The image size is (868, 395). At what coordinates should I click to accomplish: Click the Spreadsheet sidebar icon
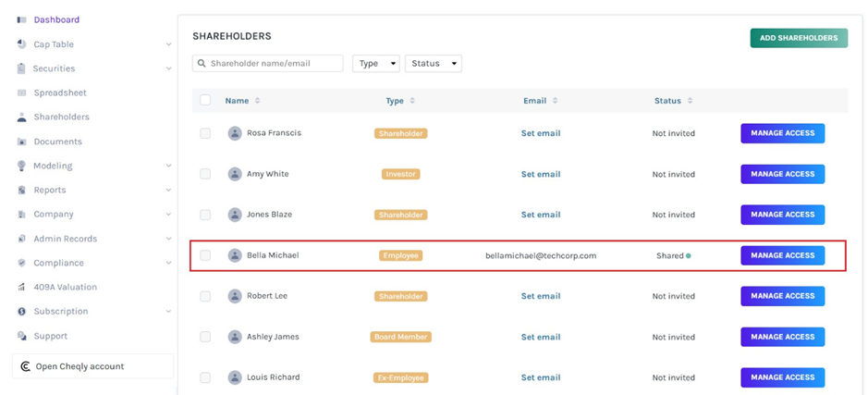pos(21,93)
